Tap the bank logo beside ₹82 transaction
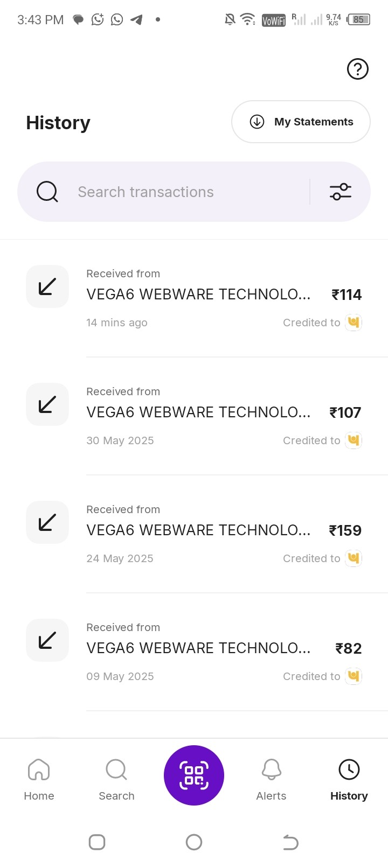 354,676
